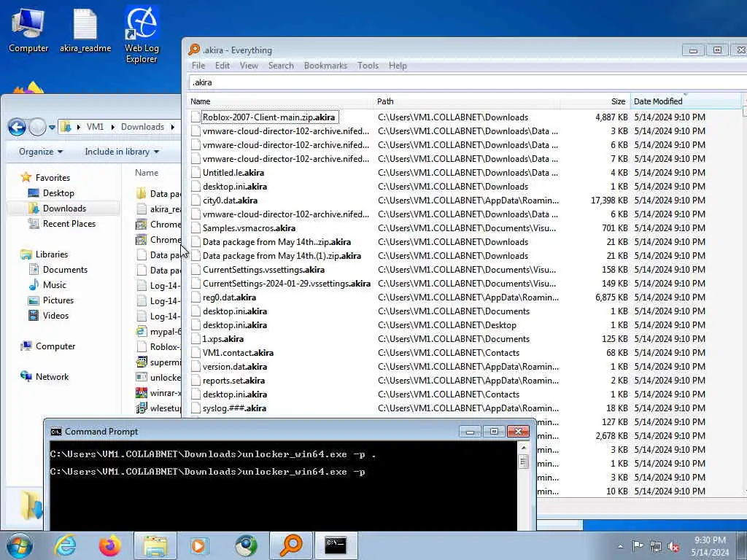
Task: Open Internet Explorer from taskbar
Action: pos(64,545)
